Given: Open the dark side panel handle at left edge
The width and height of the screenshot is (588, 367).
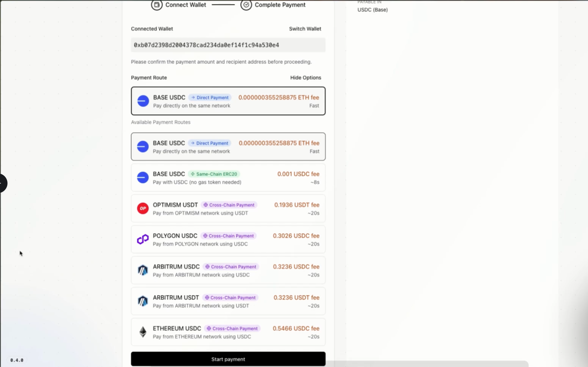Looking at the screenshot, I should [3, 183].
